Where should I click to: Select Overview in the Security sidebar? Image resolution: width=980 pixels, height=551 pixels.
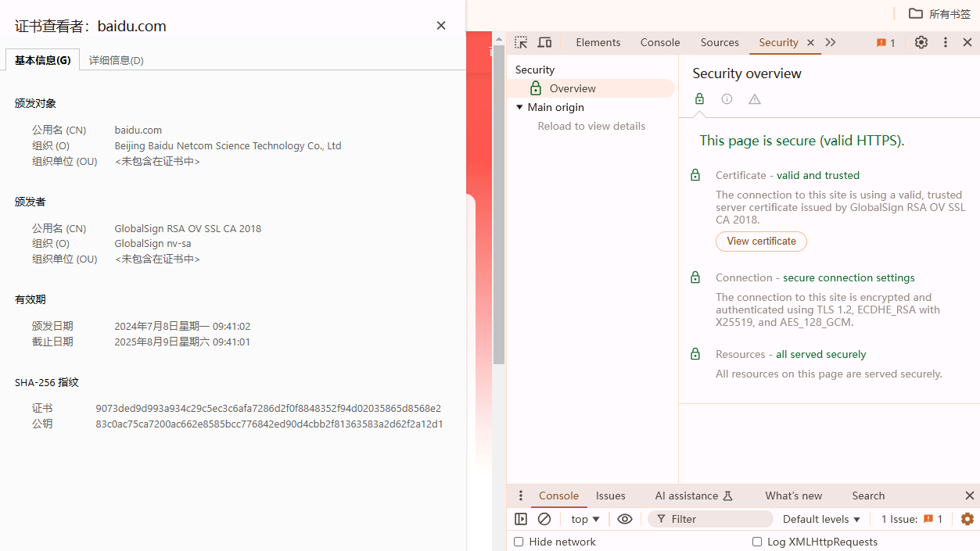point(591,88)
